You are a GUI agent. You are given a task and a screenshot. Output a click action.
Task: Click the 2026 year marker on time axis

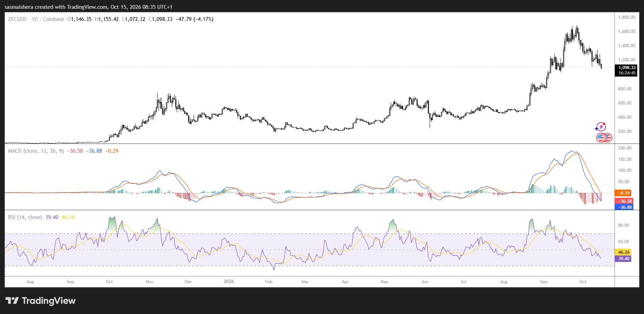pyautogui.click(x=229, y=282)
